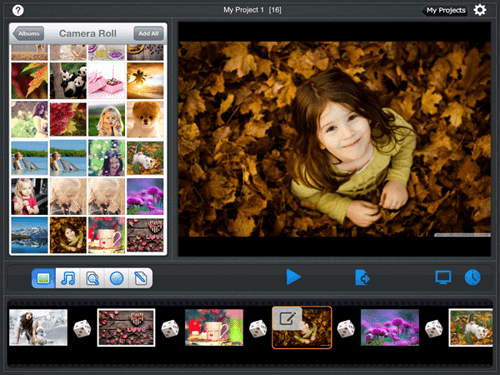
Task: Click the Add All button
Action: [149, 33]
